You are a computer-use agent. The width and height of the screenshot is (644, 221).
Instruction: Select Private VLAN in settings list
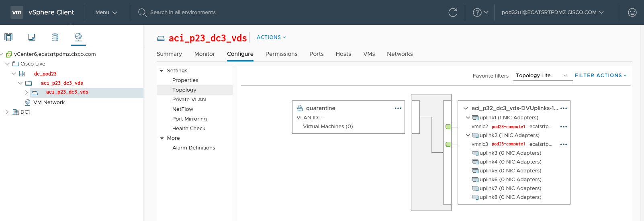click(189, 100)
